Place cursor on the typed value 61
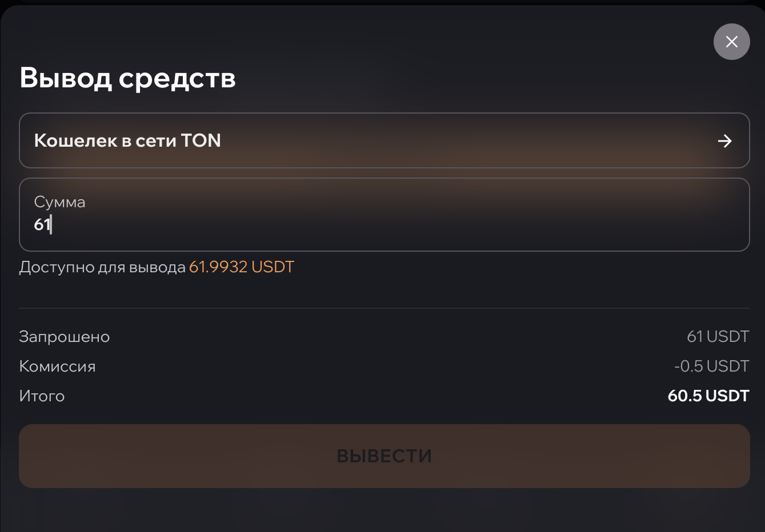 click(x=42, y=224)
